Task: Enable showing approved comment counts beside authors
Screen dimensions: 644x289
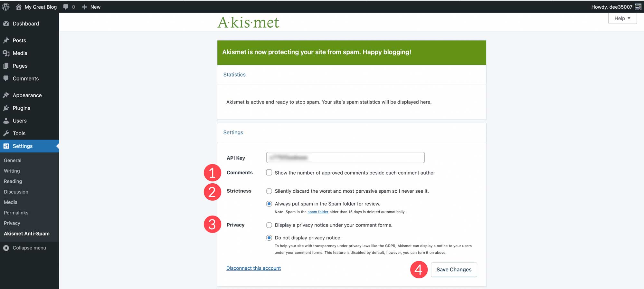Action: 269,172
